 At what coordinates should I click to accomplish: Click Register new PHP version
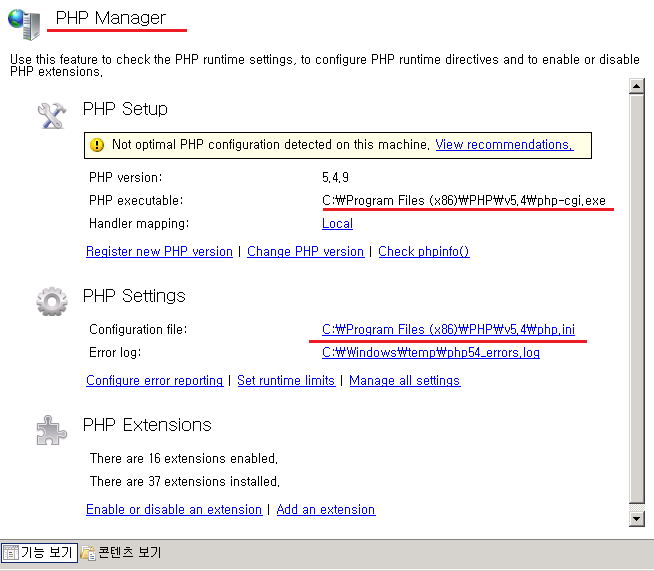[x=159, y=252]
